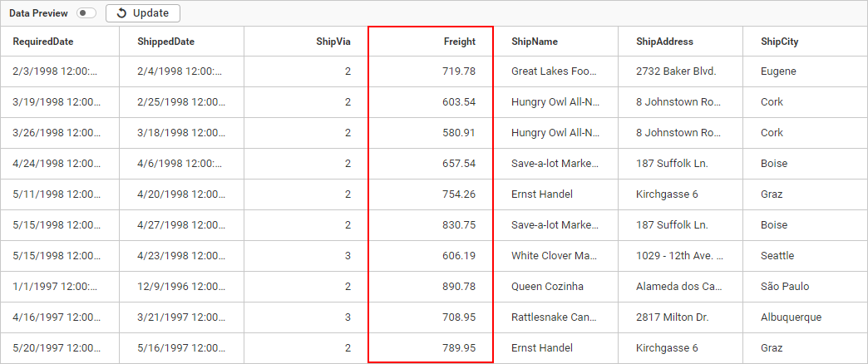Select the Great Lakes Food ship name cell
Viewport: 868px width, 364px height.
(554, 71)
